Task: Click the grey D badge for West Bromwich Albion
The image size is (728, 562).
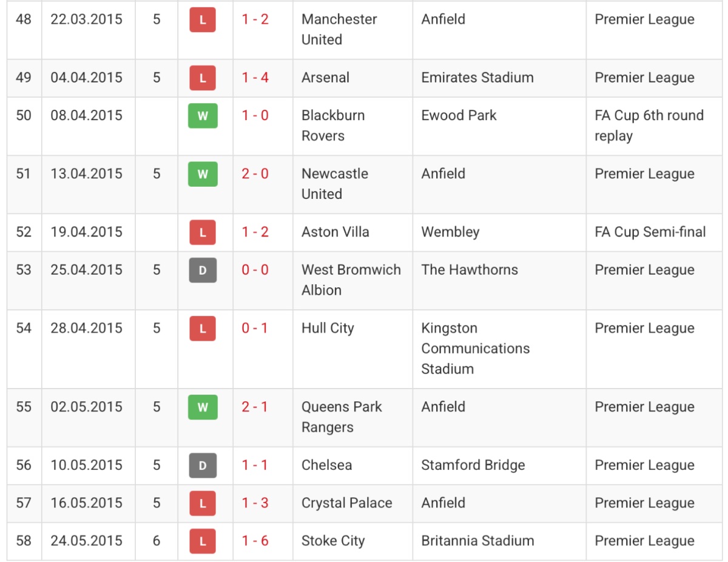Action: point(203,270)
